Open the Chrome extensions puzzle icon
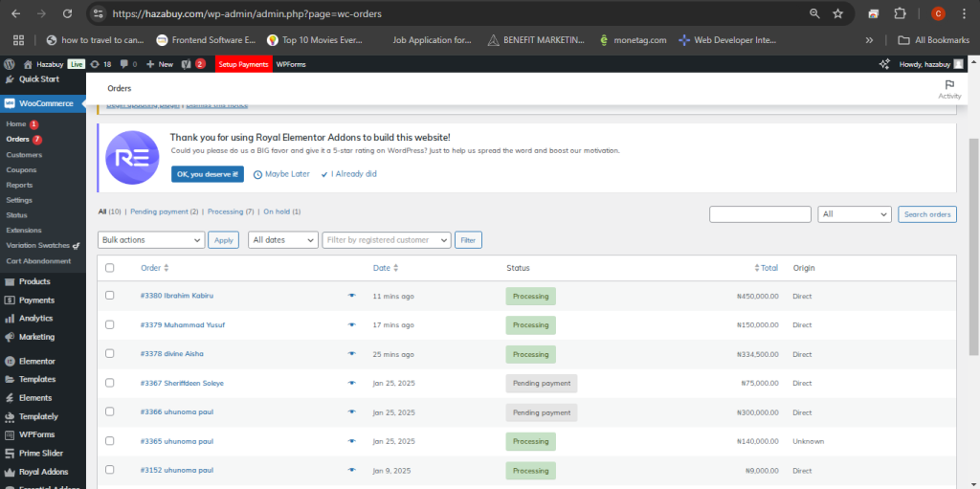 tap(900, 14)
